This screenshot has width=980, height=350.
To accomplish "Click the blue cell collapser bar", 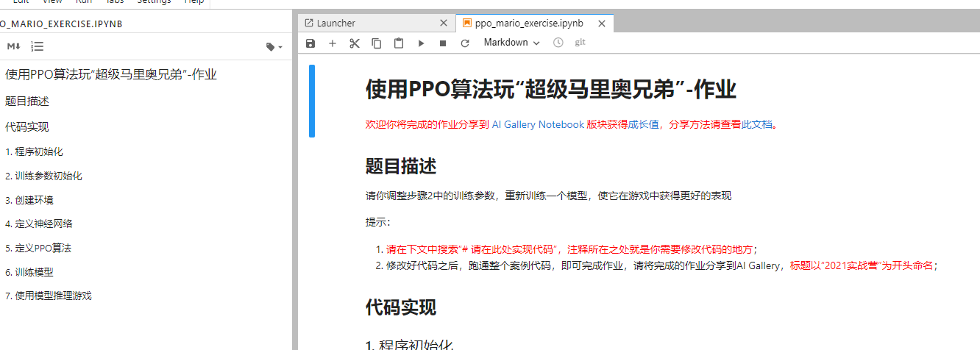I will pos(312,101).
